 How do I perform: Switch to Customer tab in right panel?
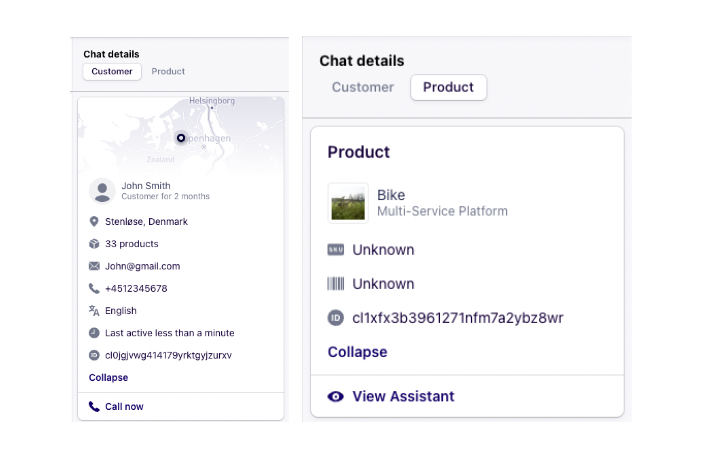tap(363, 87)
